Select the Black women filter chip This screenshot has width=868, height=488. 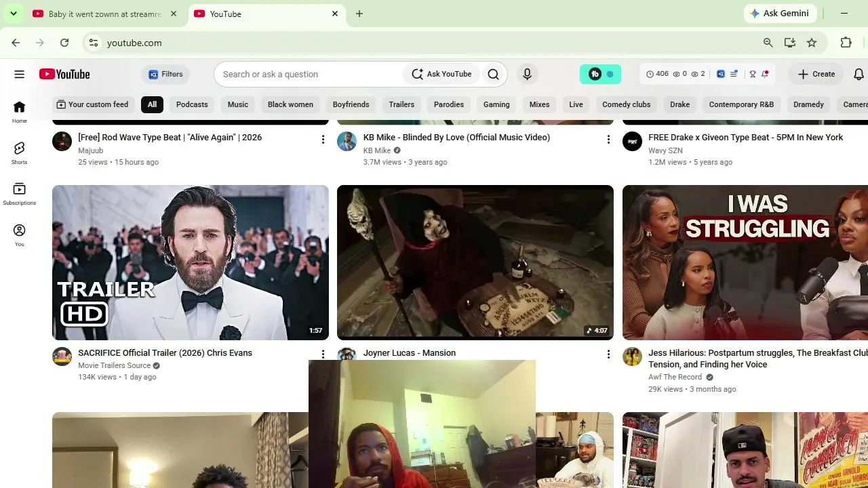pyautogui.click(x=290, y=104)
